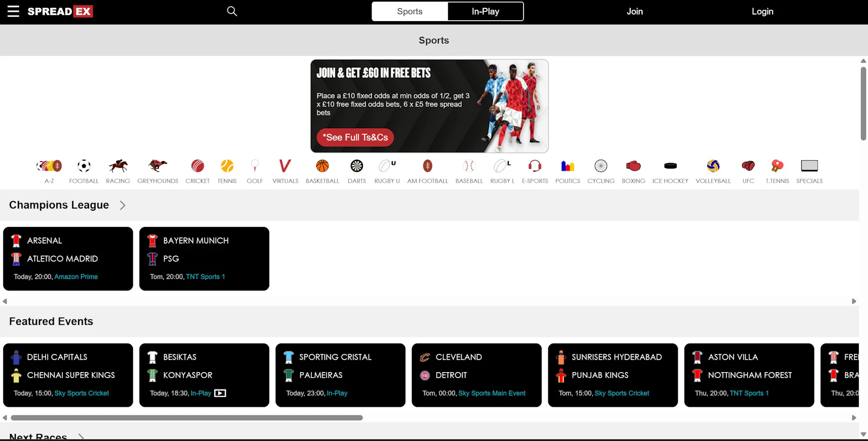This screenshot has height=441, width=868.
Task: Open Aston Villa vs Nottingham card
Action: point(749,375)
